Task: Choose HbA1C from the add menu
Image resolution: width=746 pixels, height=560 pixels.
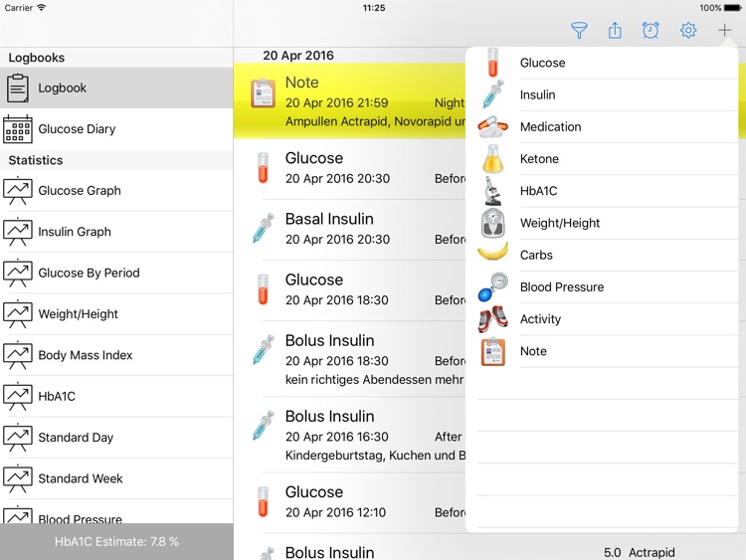Action: (x=602, y=191)
